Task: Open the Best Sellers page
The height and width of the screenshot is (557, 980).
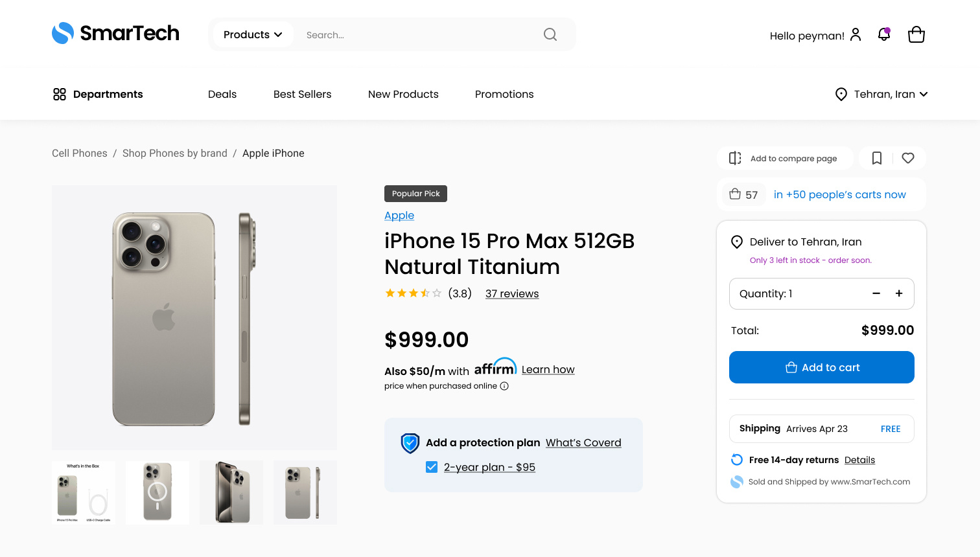Action: click(302, 94)
